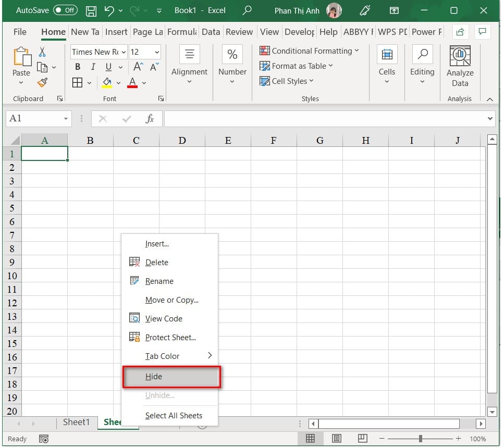Open underline style dropdown arrow

(120, 68)
